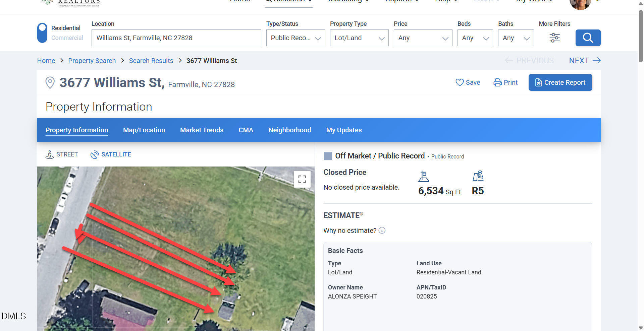Click the Location address input field

click(176, 38)
